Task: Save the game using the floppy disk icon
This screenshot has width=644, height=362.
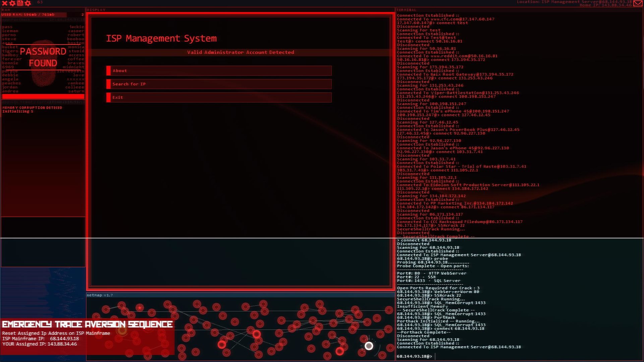Action: [20, 3]
